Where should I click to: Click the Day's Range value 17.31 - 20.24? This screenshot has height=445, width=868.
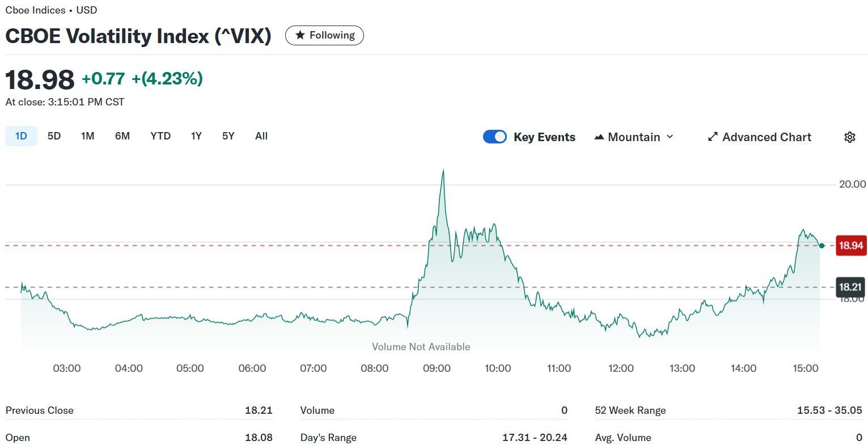coord(535,438)
